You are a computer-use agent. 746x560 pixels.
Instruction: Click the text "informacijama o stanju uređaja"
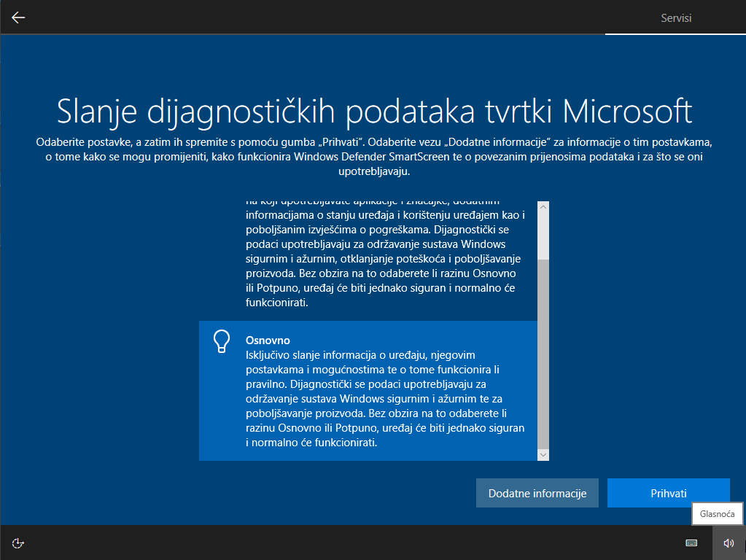tap(319, 215)
